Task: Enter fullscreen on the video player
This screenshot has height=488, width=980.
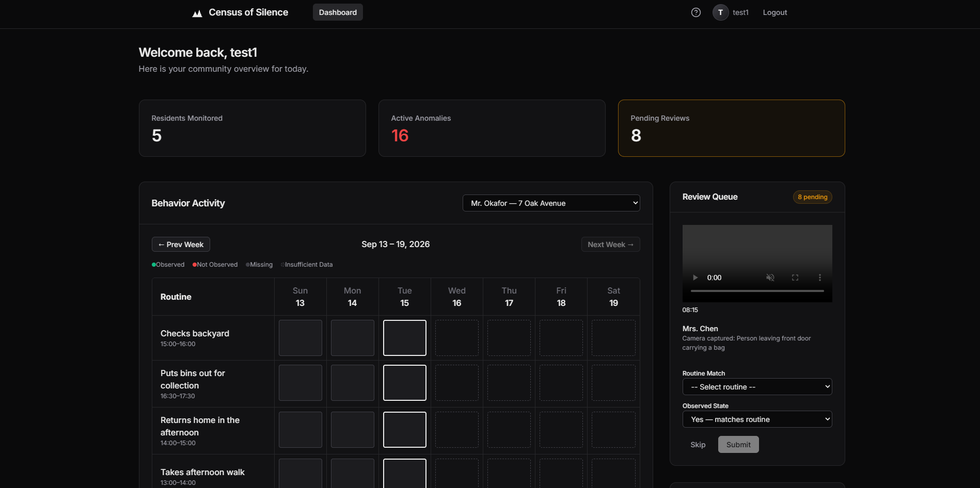Action: [x=795, y=278]
